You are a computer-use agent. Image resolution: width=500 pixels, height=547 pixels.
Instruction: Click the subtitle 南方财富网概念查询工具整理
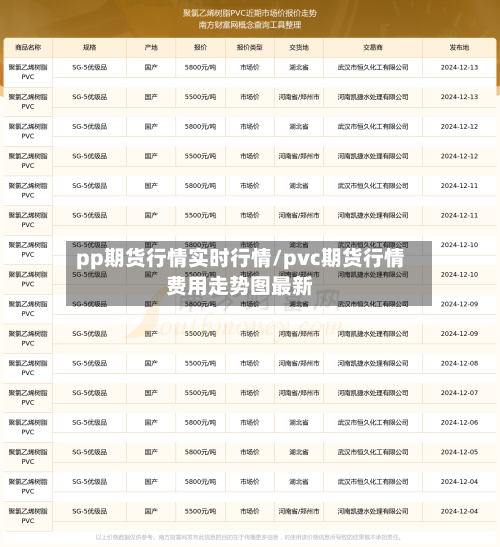pyautogui.click(x=250, y=25)
